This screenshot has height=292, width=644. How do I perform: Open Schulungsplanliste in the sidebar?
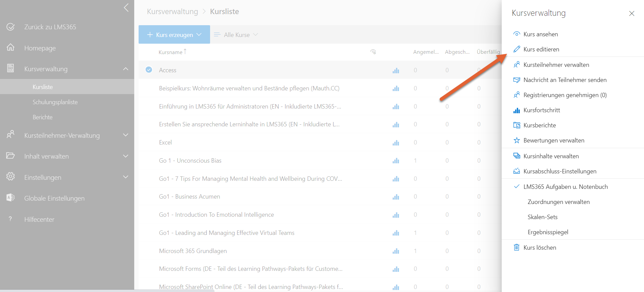(55, 102)
